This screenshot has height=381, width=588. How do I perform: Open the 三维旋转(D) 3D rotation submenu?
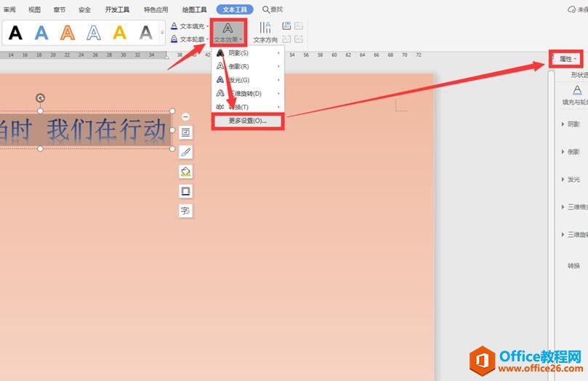click(249, 93)
